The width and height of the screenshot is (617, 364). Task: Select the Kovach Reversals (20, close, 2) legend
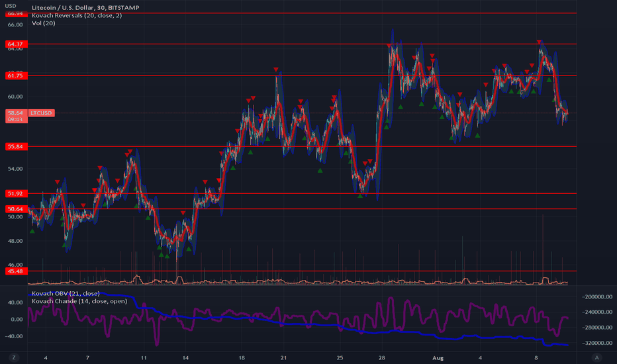pos(77,15)
